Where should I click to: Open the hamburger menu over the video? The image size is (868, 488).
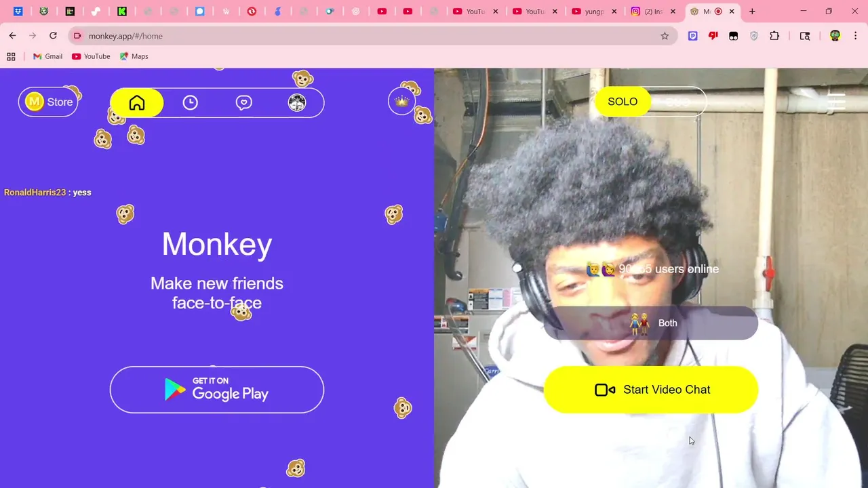(x=836, y=102)
